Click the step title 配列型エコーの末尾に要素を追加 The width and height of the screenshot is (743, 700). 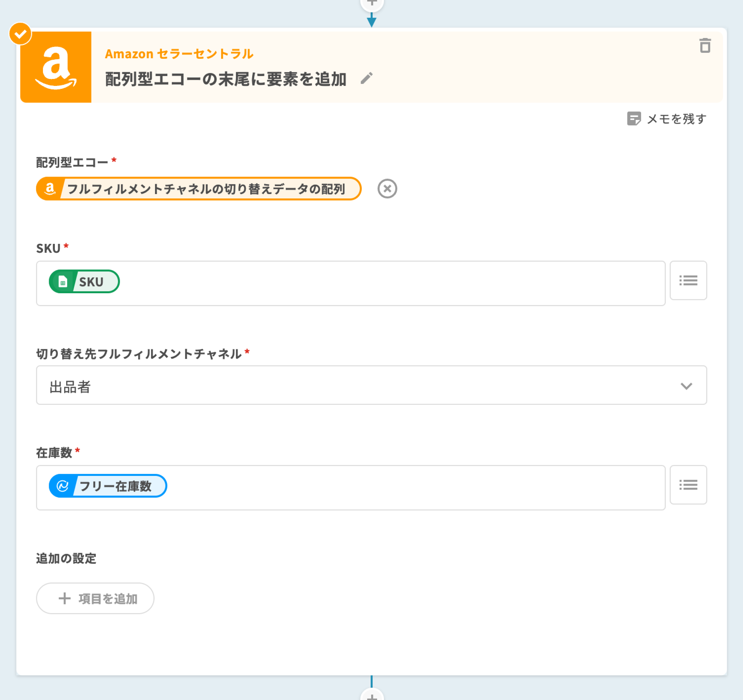226,79
